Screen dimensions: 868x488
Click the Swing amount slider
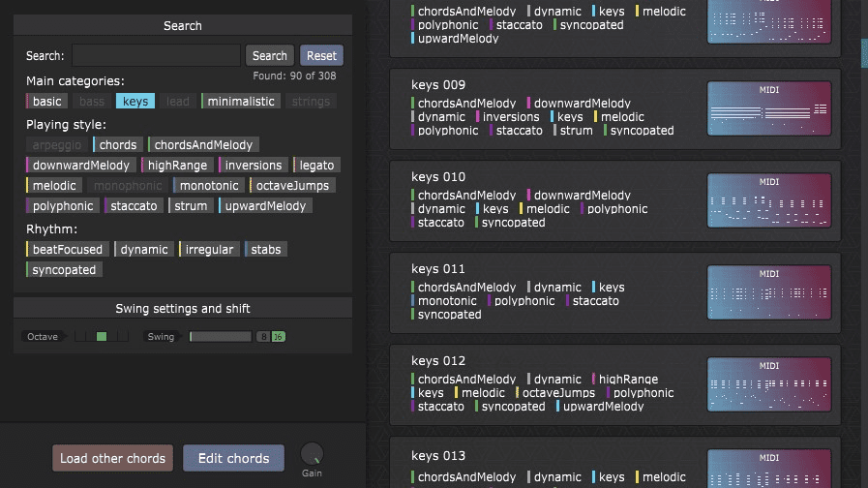[x=221, y=336]
